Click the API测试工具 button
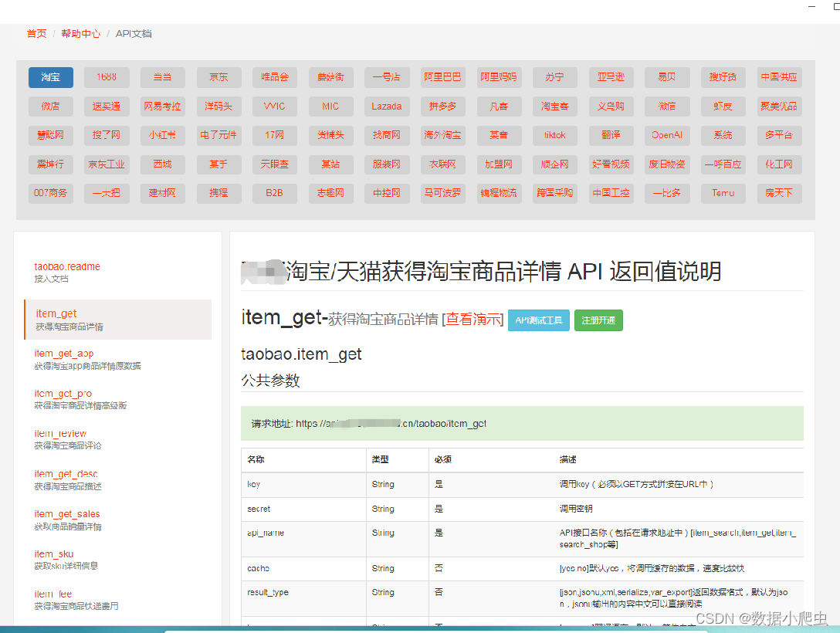Screen dimensions: 840x633 click(538, 320)
